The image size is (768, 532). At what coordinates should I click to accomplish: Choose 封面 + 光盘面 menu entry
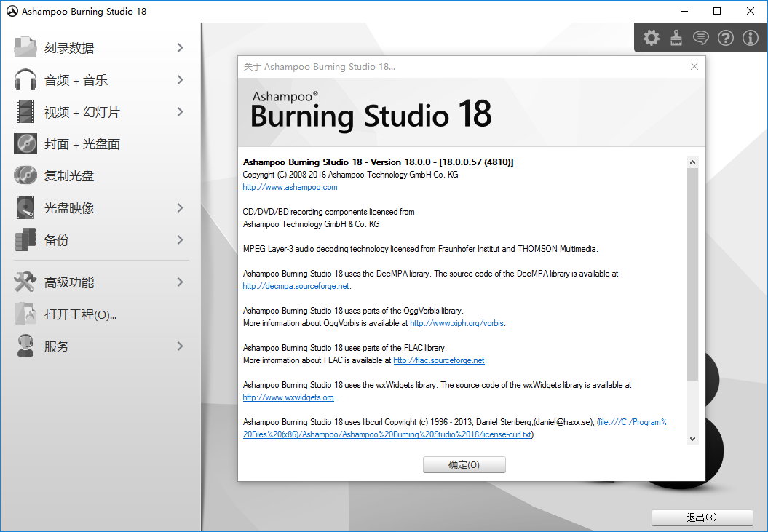point(100,143)
